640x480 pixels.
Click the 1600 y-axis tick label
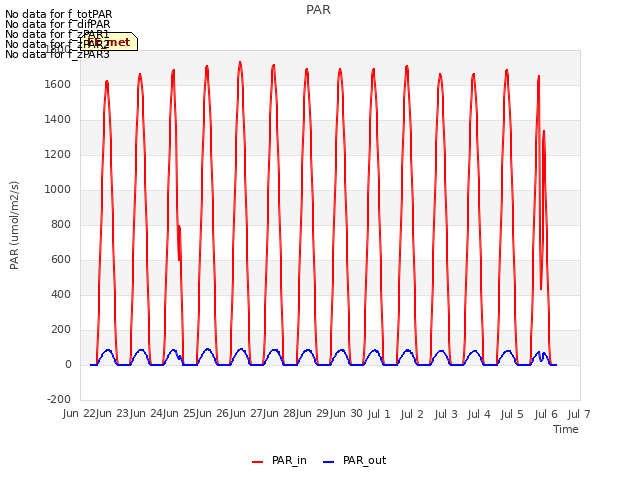pos(58,84)
